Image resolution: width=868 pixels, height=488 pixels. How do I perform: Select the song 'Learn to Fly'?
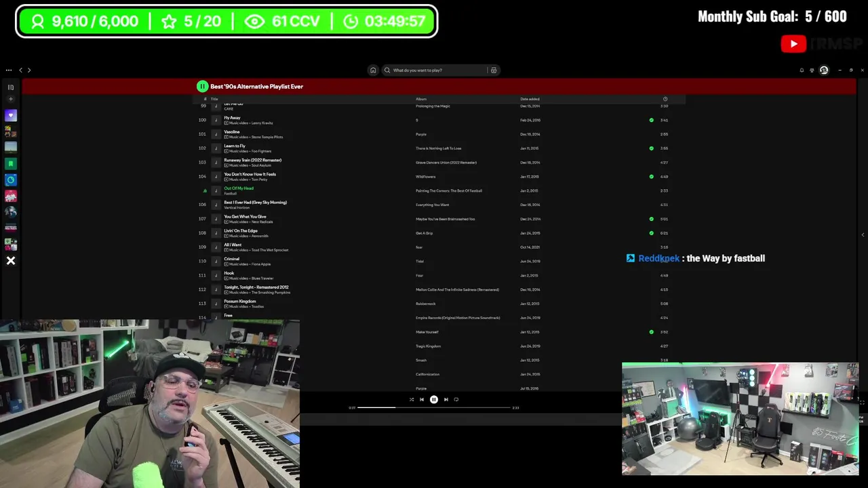(235, 146)
